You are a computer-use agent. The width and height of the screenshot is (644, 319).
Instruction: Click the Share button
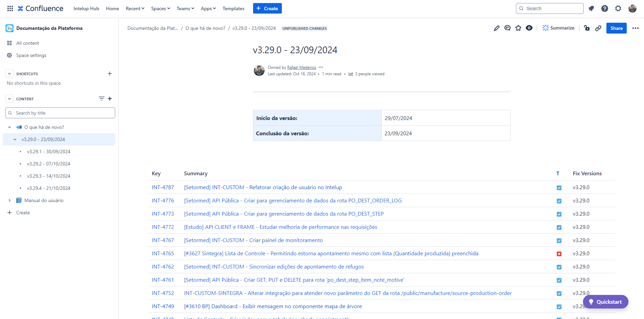616,28
